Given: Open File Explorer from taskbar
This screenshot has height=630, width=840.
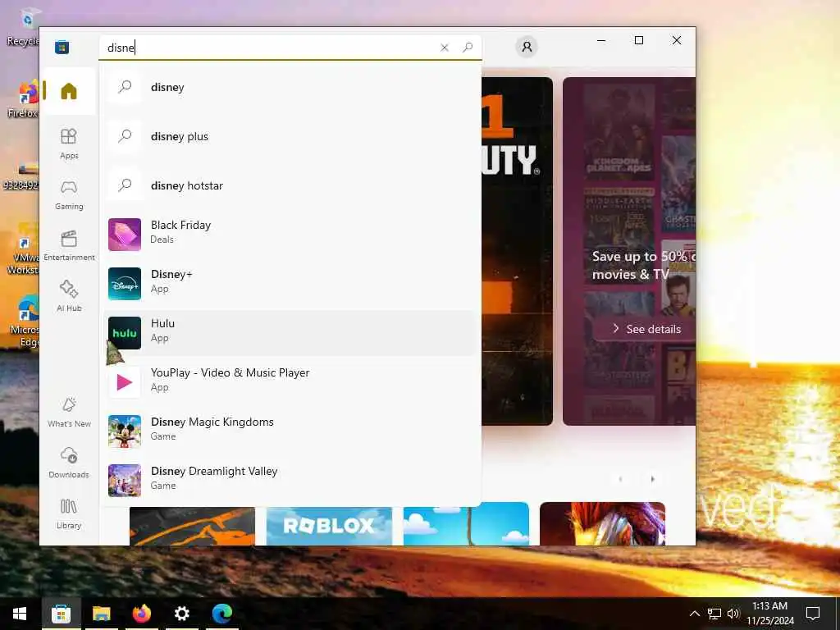Looking at the screenshot, I should (101, 614).
